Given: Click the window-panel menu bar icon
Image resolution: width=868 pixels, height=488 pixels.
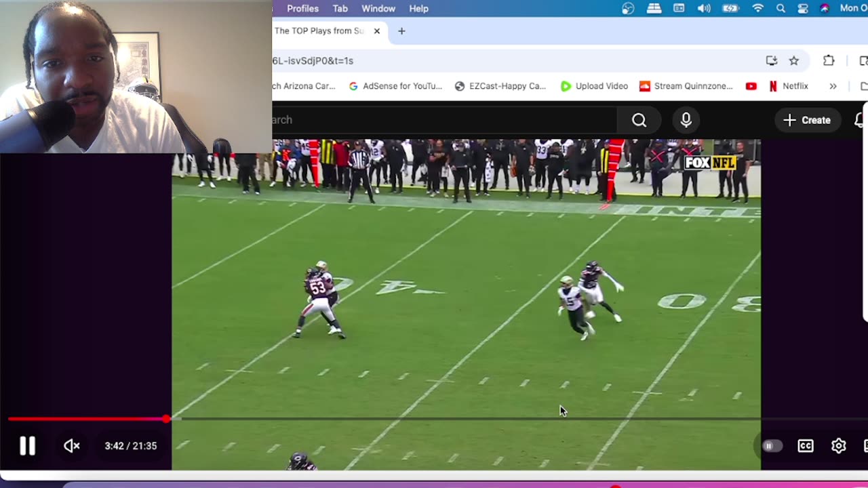Looking at the screenshot, I should coord(679,8).
